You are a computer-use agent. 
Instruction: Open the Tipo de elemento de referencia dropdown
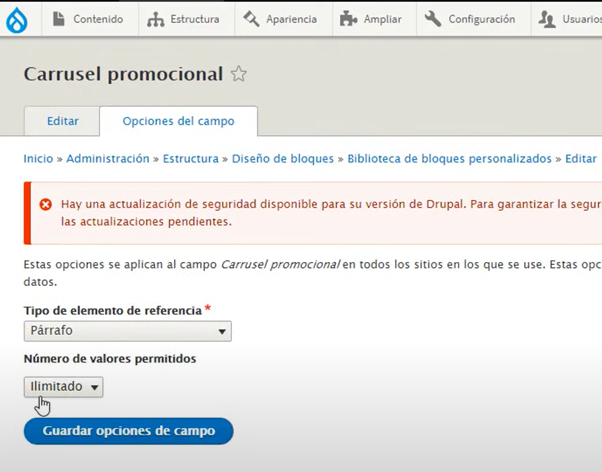coord(127,331)
